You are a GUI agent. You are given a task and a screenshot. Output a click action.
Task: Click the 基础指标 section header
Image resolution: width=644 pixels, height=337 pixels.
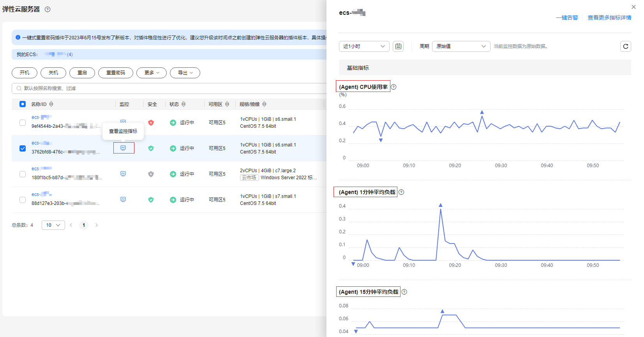point(485,67)
